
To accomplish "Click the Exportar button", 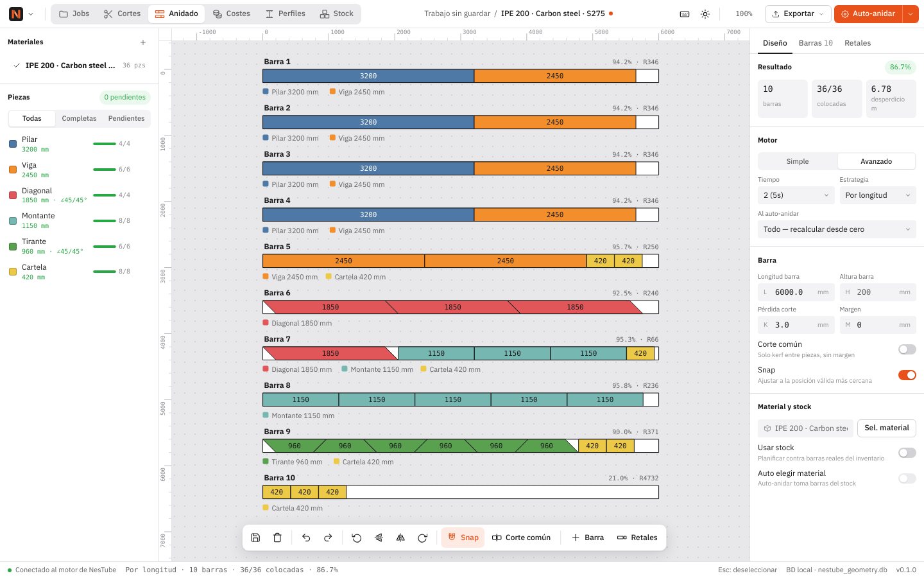I will [x=798, y=13].
